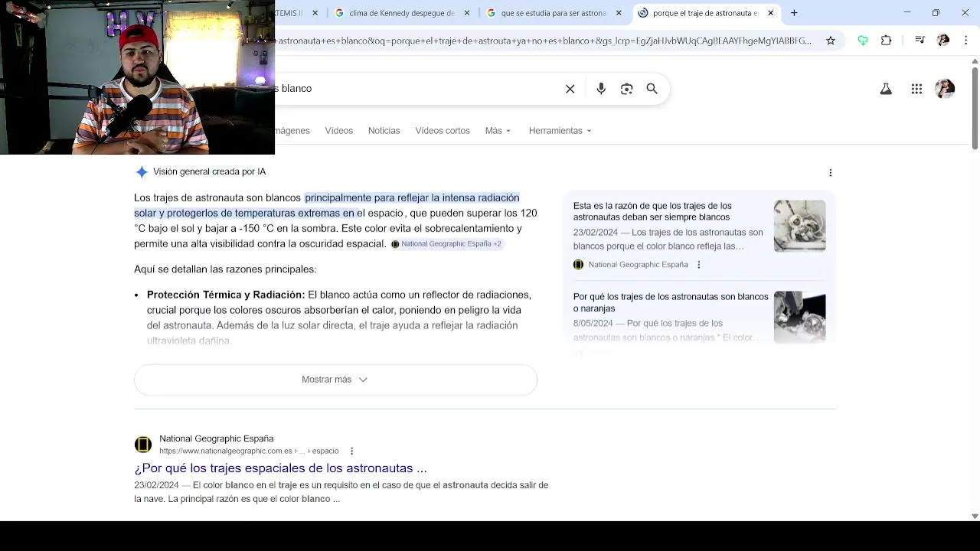The width and height of the screenshot is (980, 551).
Task: Open the Google apps grid
Action: 916,89
